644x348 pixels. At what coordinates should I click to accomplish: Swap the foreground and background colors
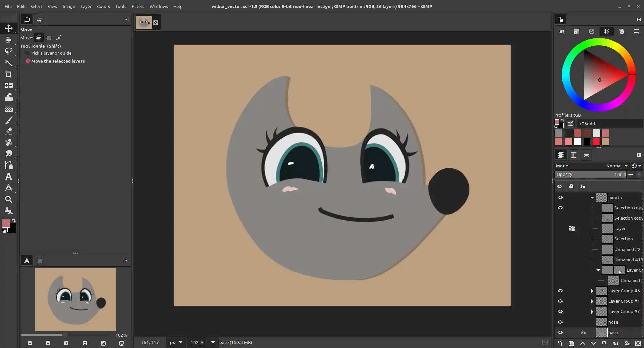click(x=14, y=221)
